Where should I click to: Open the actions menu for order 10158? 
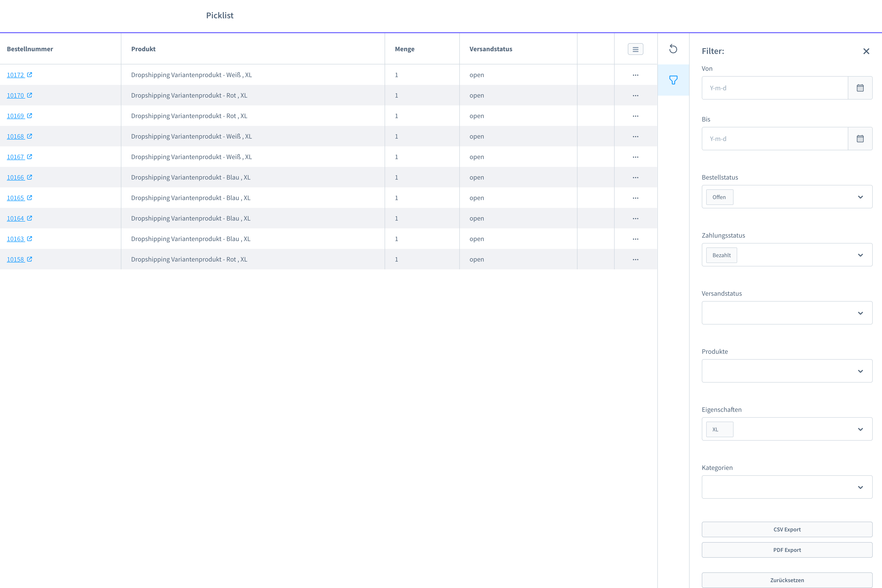pos(635,260)
